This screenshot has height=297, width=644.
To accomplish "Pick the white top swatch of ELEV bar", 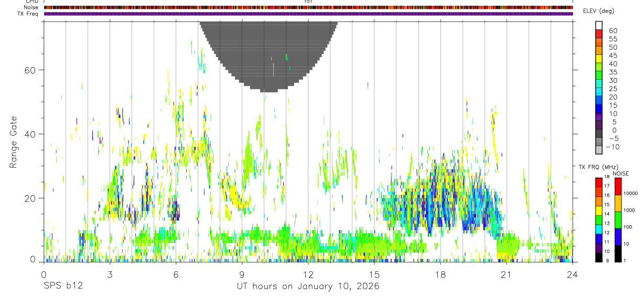I will [x=599, y=26].
